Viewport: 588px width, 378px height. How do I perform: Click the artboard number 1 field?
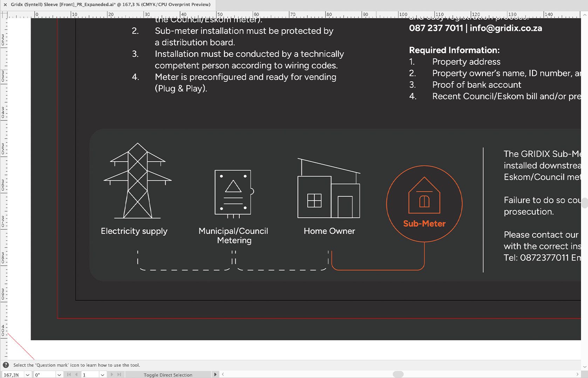90,375
